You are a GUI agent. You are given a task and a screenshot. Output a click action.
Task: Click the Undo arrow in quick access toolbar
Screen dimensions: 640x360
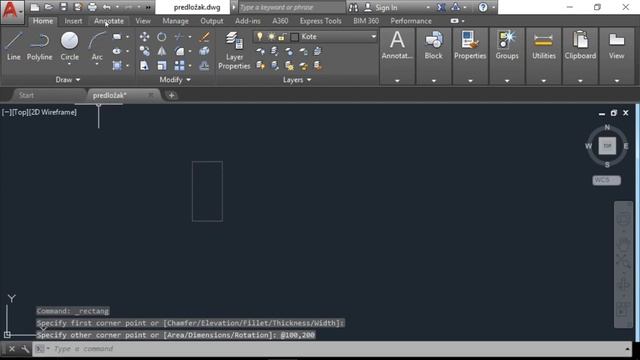107,7
